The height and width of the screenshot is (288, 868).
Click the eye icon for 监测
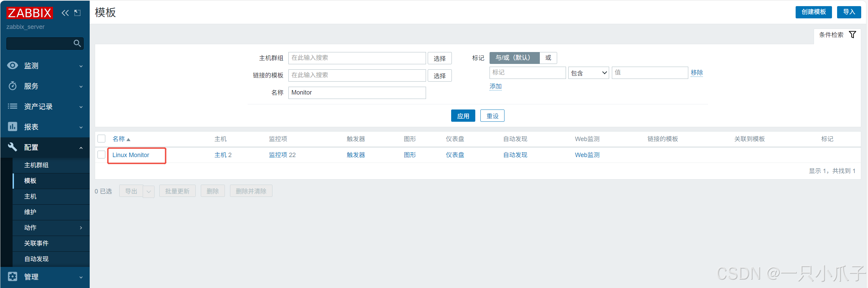13,65
